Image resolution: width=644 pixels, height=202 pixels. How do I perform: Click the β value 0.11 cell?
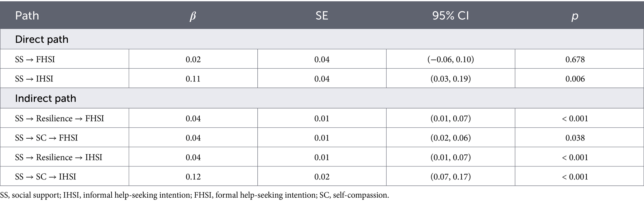193,79
